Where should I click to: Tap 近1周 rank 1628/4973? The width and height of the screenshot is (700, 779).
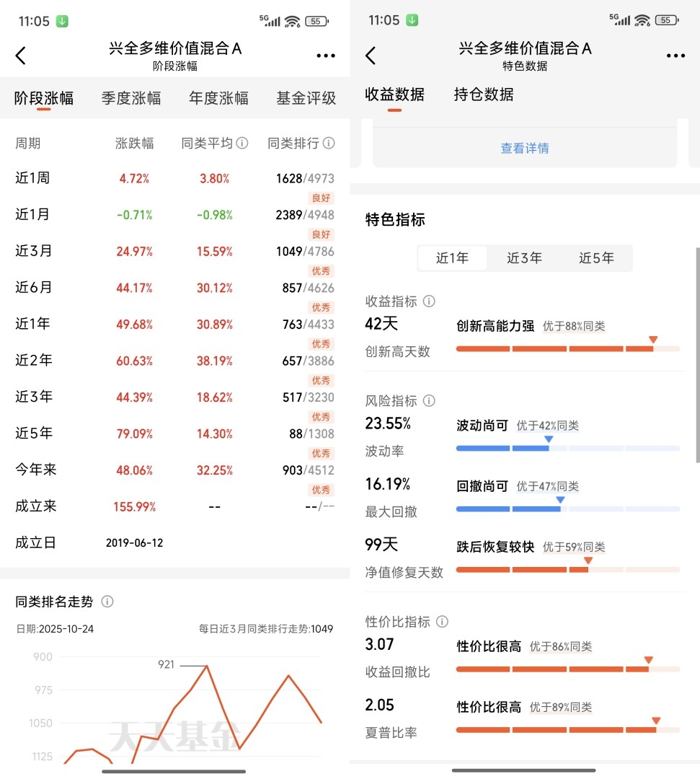point(305,178)
